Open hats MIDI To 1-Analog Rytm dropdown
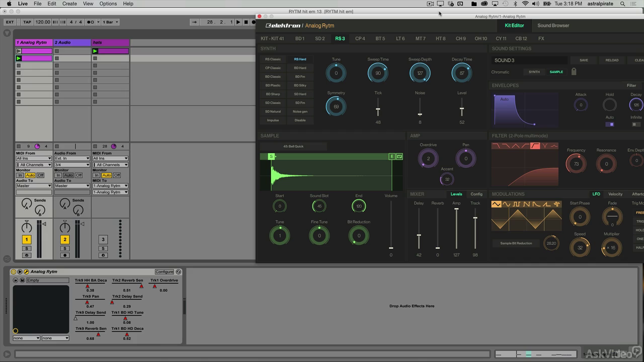Screen dimensions: 644x362 [110, 186]
